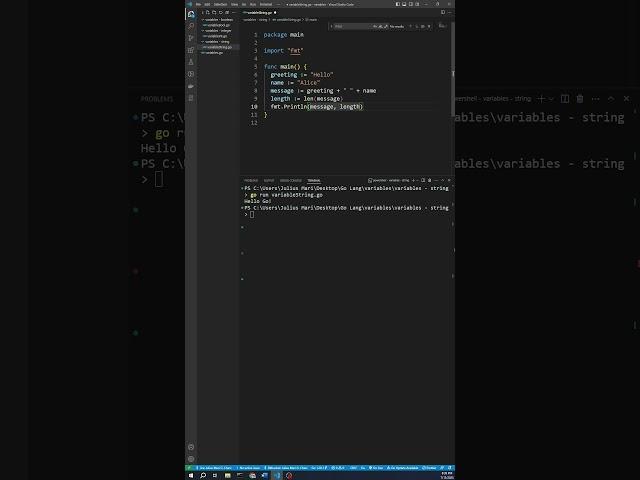The height and width of the screenshot is (480, 640).
Task: Click code line 10 with fmt.Println
Action: click(x=317, y=107)
